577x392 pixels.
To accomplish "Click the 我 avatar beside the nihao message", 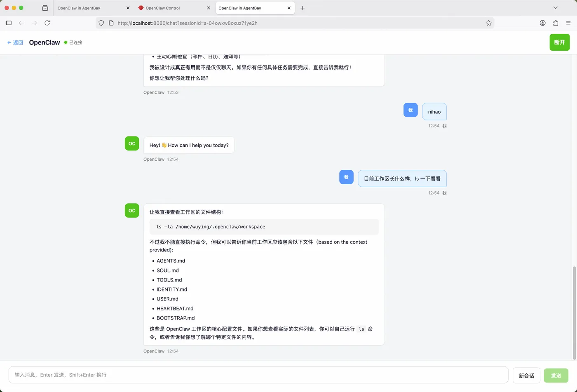I will (410, 110).
